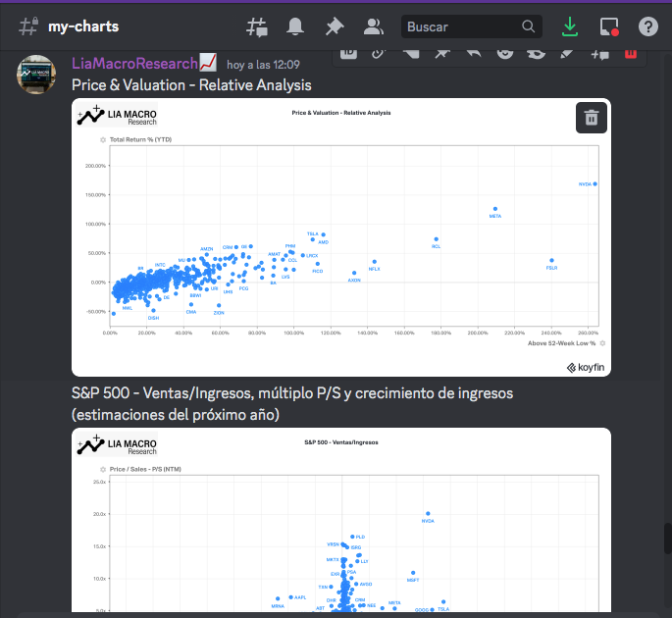Click gear icon beside 'Total Return % (YTD)'
This screenshot has width=672, height=618.
pos(103,139)
